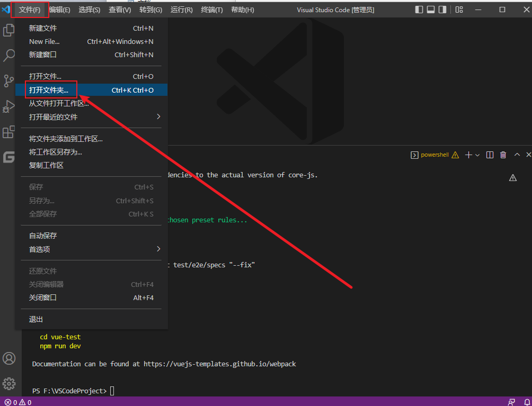The height and width of the screenshot is (406, 532).
Task: Expand the 首选项 submenu
Action: pyautogui.click(x=91, y=249)
